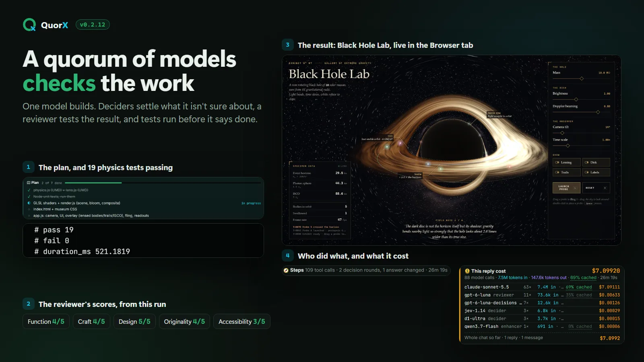Click the '147.6k tokens out' text
644x362 pixels.
click(x=549, y=278)
